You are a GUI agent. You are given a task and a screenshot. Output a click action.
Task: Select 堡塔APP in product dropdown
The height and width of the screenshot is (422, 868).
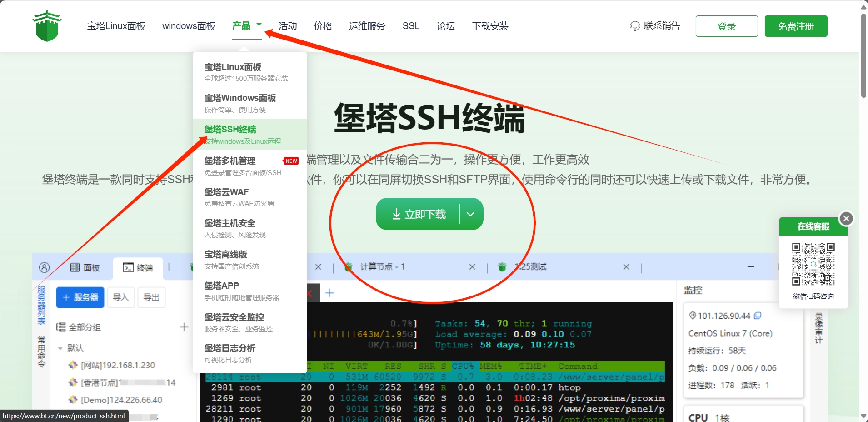pos(249,291)
